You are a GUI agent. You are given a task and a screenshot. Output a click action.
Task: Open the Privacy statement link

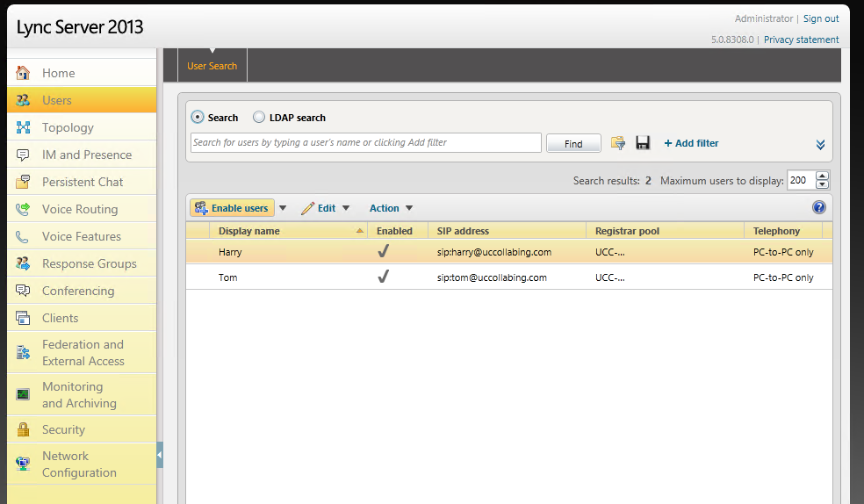click(x=801, y=40)
